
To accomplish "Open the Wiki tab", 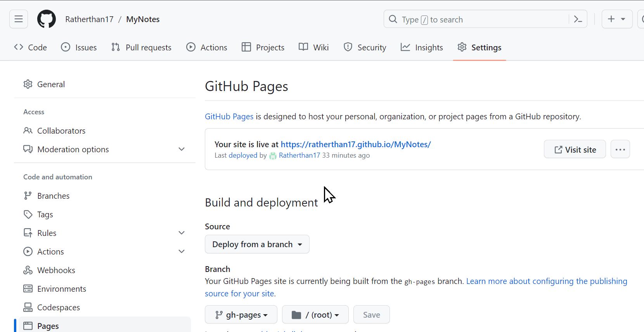I will (x=314, y=47).
